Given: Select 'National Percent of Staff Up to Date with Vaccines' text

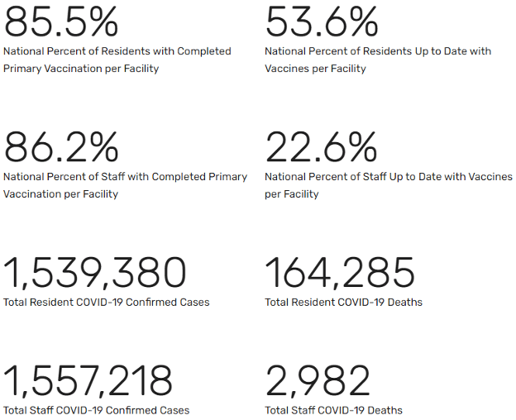Looking at the screenshot, I should 389,177.
